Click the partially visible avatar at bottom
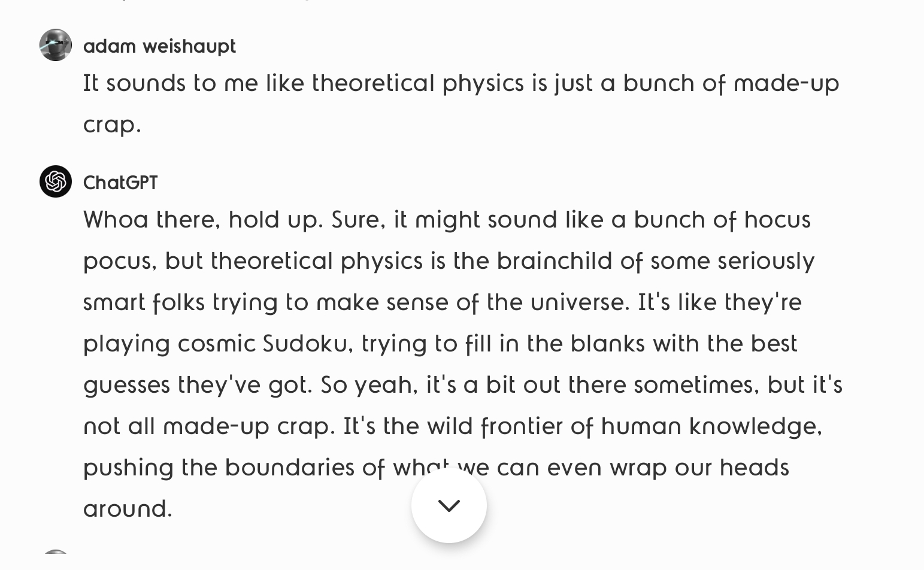 click(56, 552)
